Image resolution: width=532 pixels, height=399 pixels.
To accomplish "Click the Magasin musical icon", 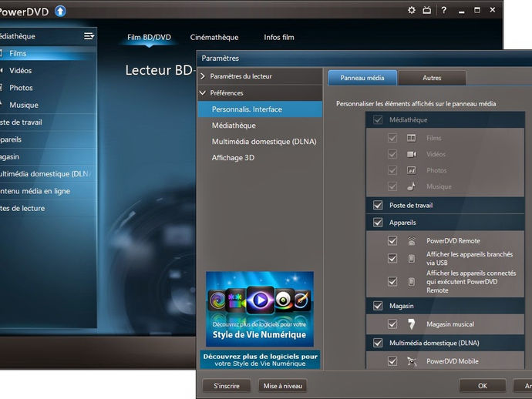I will (411, 324).
